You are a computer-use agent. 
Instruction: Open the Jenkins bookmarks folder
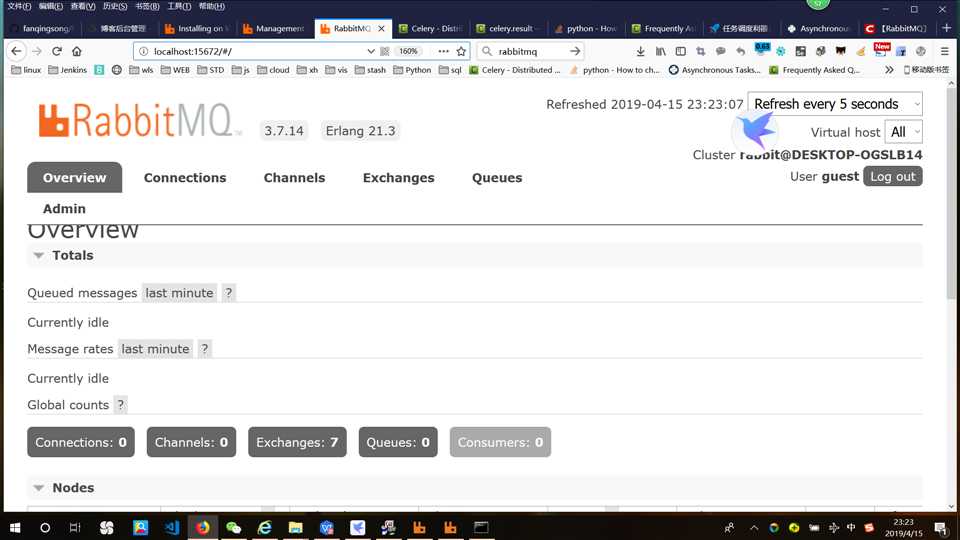tap(67, 70)
